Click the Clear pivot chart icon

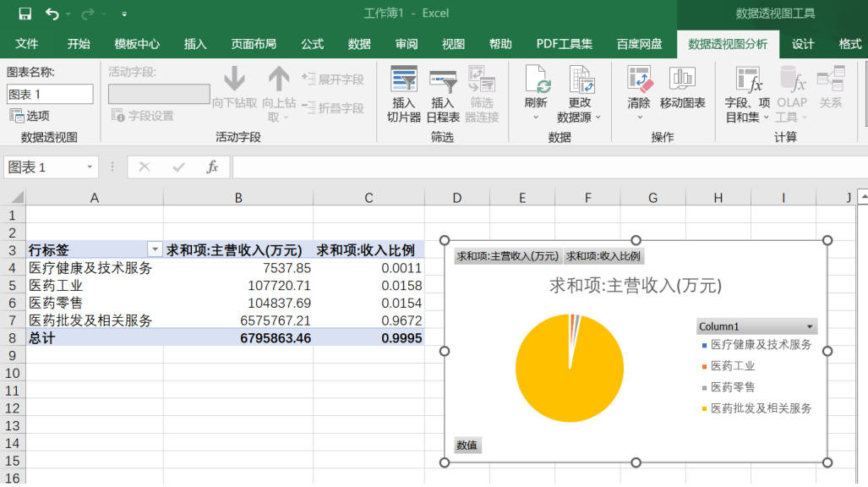[x=639, y=79]
